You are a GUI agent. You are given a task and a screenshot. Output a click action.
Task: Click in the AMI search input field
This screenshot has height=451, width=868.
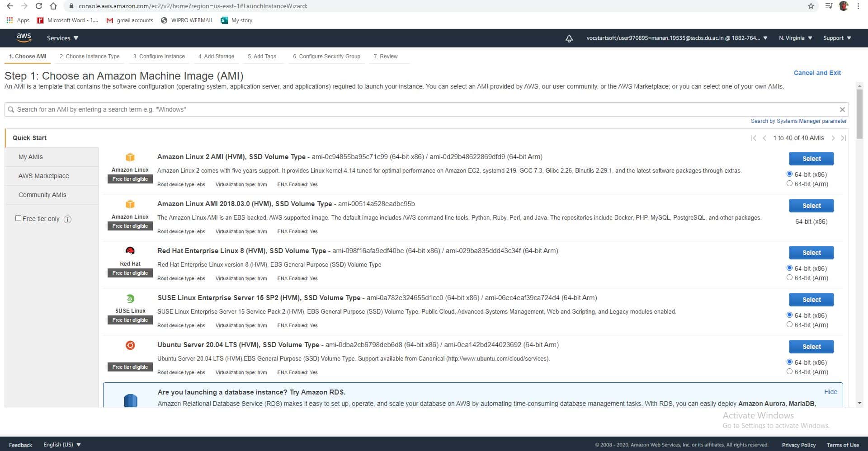[x=426, y=109]
